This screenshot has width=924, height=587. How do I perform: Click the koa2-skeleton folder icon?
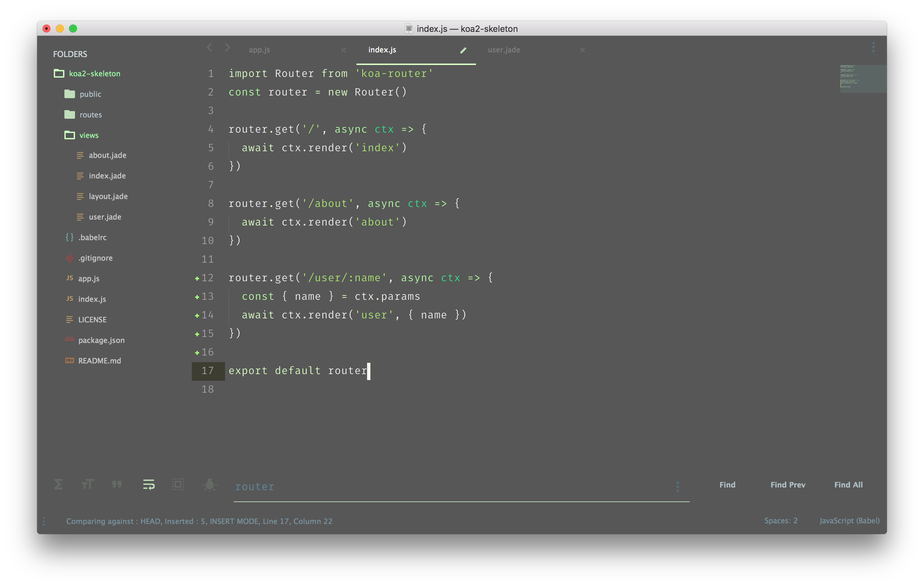pyautogui.click(x=59, y=73)
